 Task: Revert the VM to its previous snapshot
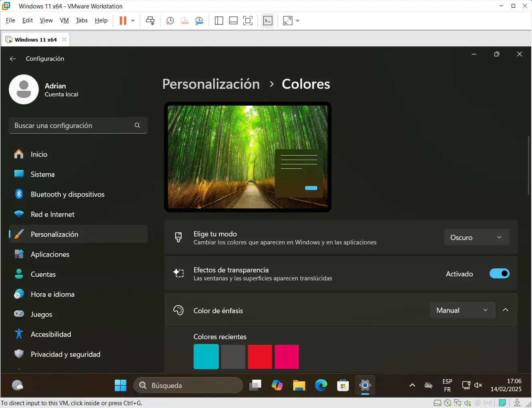coord(184,21)
